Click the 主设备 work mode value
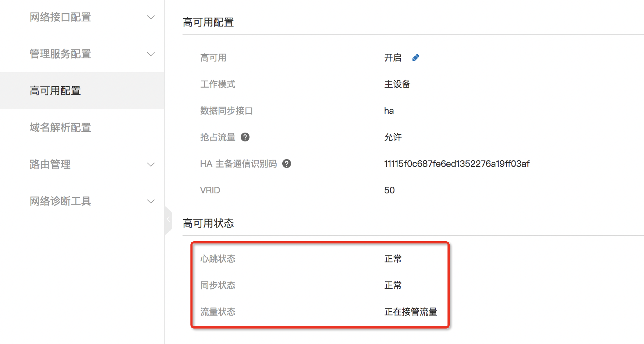644x344 pixels. point(397,84)
